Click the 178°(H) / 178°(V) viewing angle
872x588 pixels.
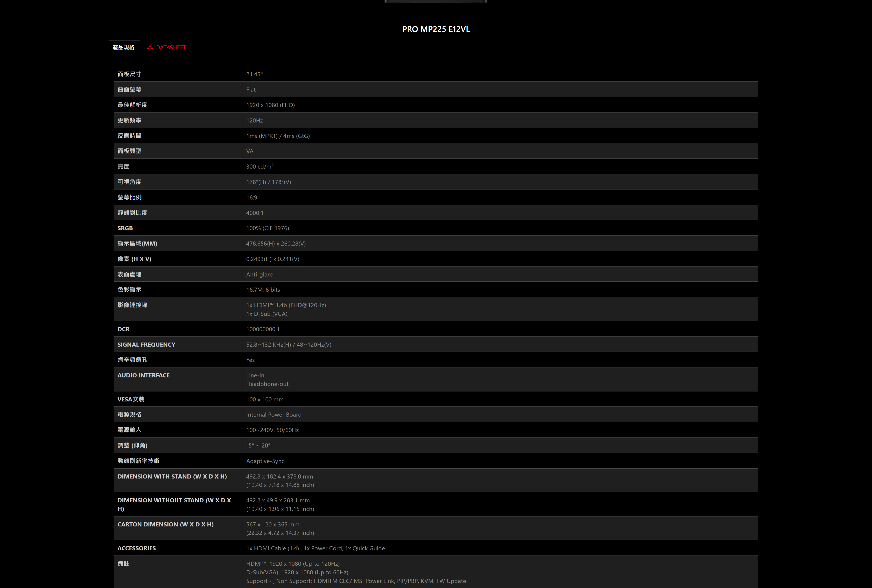(x=269, y=182)
